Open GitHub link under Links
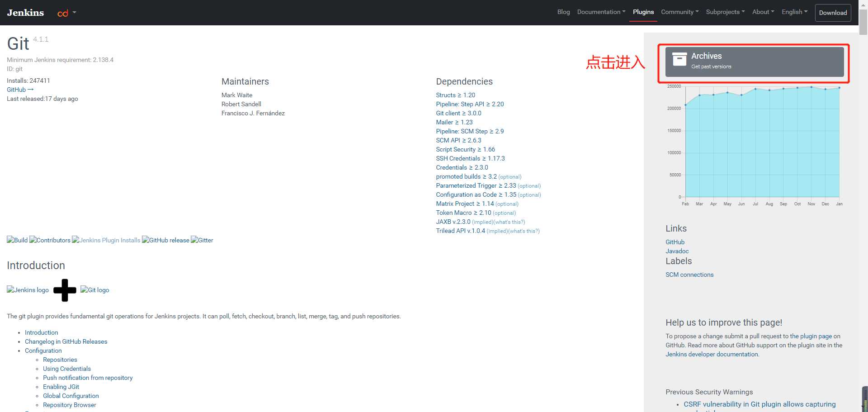Image resolution: width=868 pixels, height=412 pixels. tap(675, 242)
